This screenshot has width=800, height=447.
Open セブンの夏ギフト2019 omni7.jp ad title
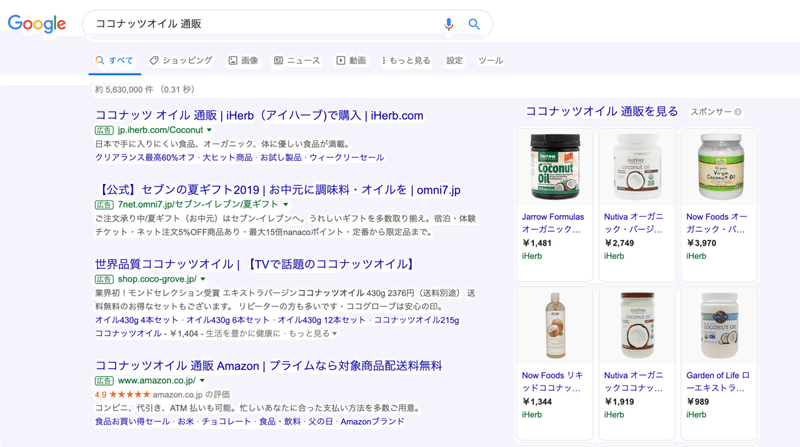coord(278,190)
